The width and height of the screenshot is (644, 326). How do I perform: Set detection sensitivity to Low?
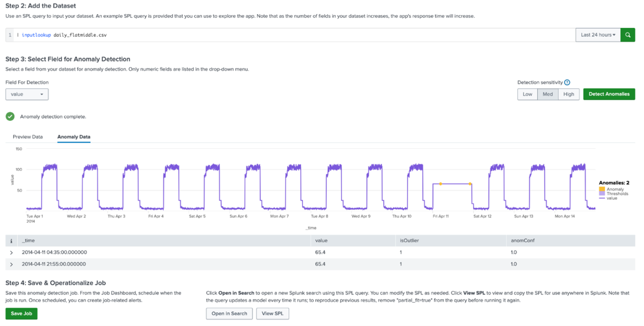click(527, 94)
